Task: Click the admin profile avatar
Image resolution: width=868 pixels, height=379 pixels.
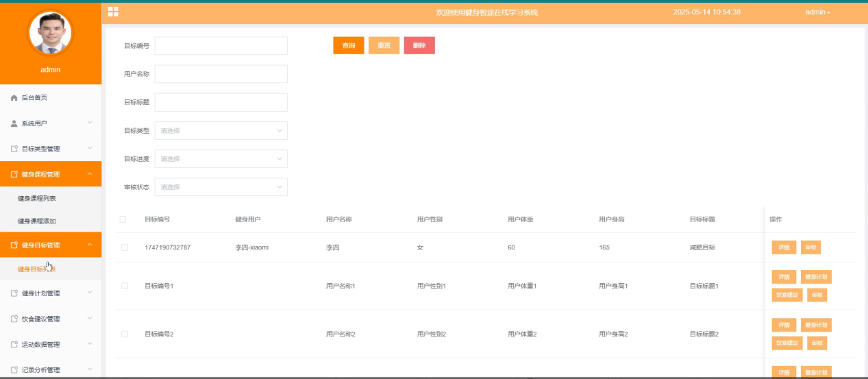Action: coord(50,32)
